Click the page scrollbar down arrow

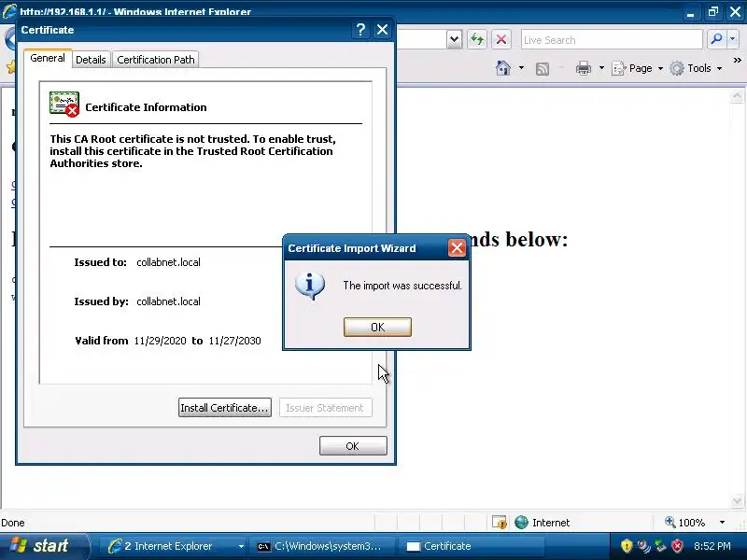tap(737, 500)
